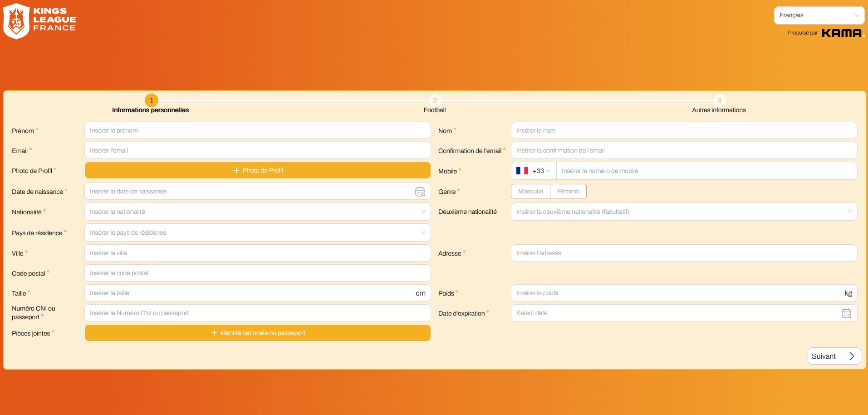Click the KAMA logo

click(x=842, y=33)
